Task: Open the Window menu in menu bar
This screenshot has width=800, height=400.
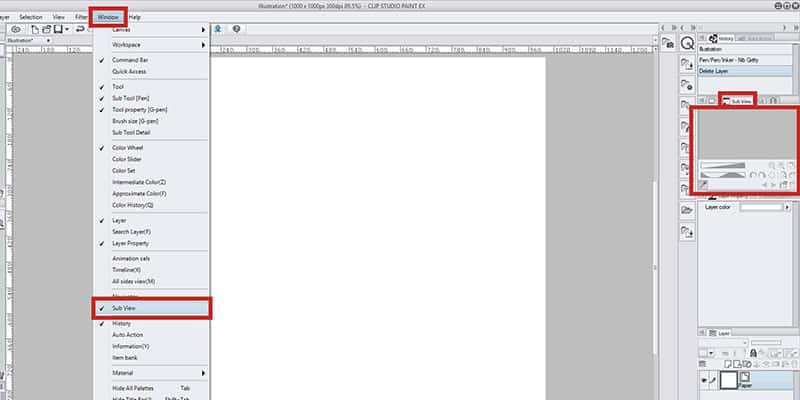Action: click(x=108, y=17)
